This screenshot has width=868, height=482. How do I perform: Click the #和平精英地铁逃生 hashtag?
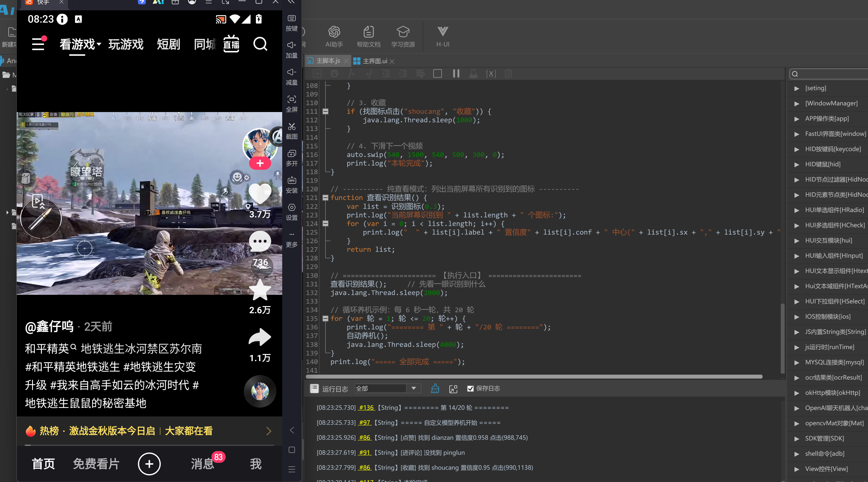(73, 367)
